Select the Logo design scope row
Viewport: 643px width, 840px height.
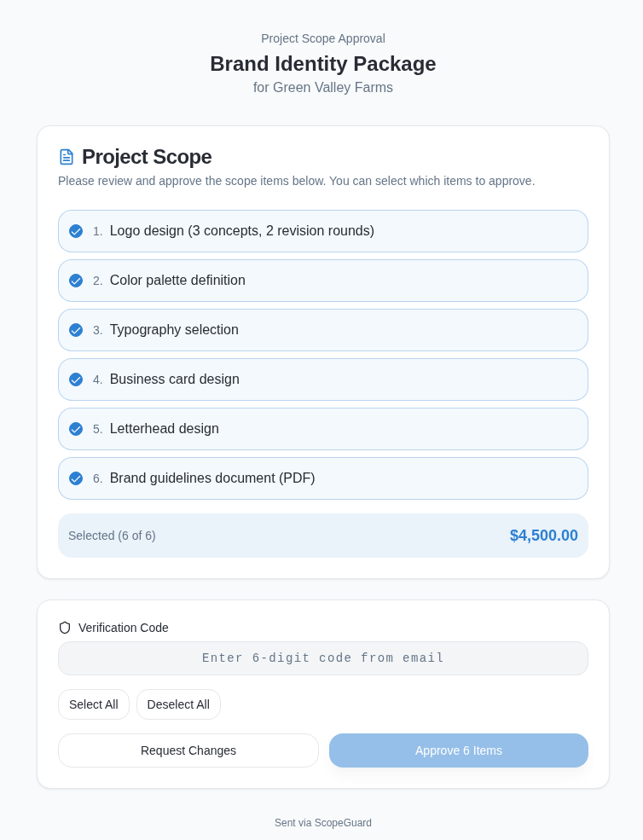[x=322, y=231]
